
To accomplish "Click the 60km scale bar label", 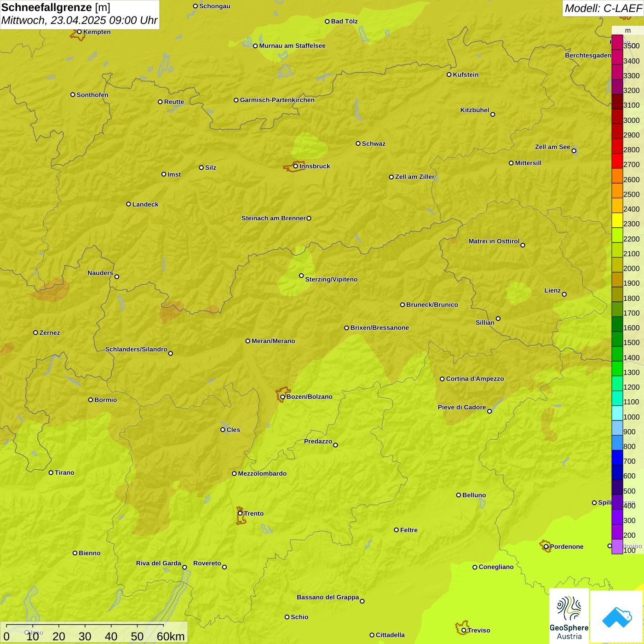I will point(171,636).
